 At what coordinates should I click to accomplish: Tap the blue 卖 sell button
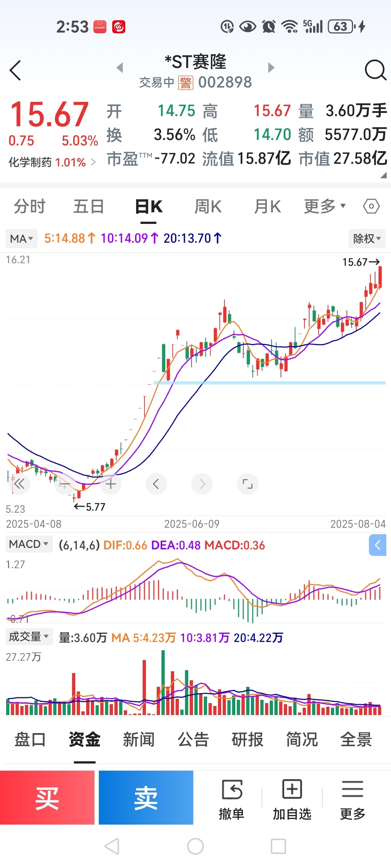click(x=146, y=798)
